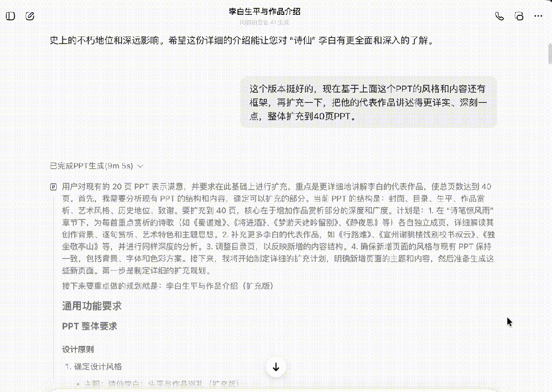
Task: Jump to the bottom with the down-arrow button
Action: click(276, 366)
